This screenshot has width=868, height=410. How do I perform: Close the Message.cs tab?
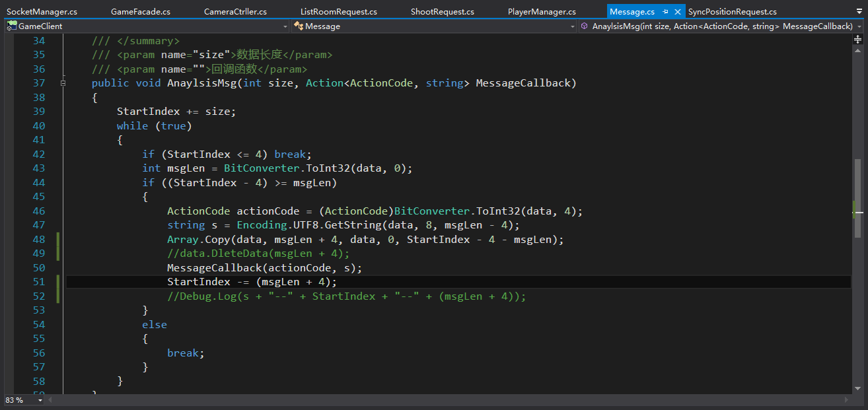click(x=678, y=12)
